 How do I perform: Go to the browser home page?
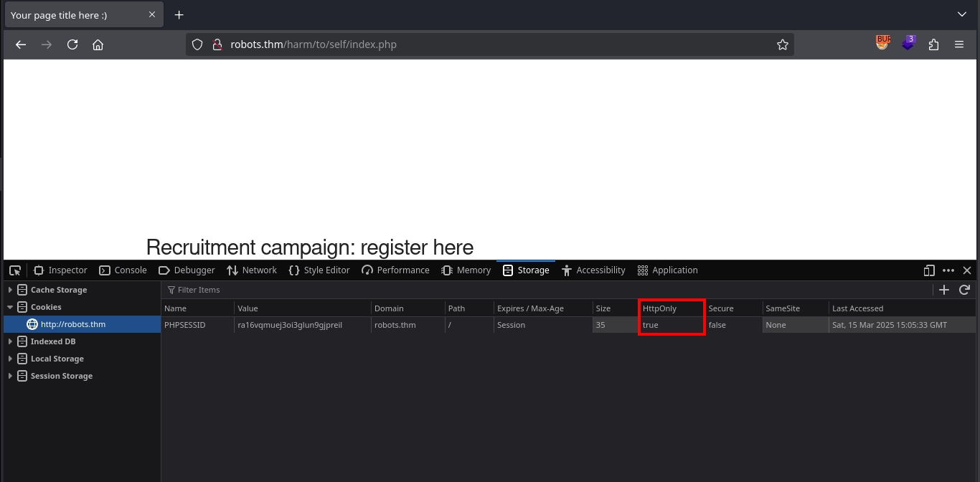point(98,44)
